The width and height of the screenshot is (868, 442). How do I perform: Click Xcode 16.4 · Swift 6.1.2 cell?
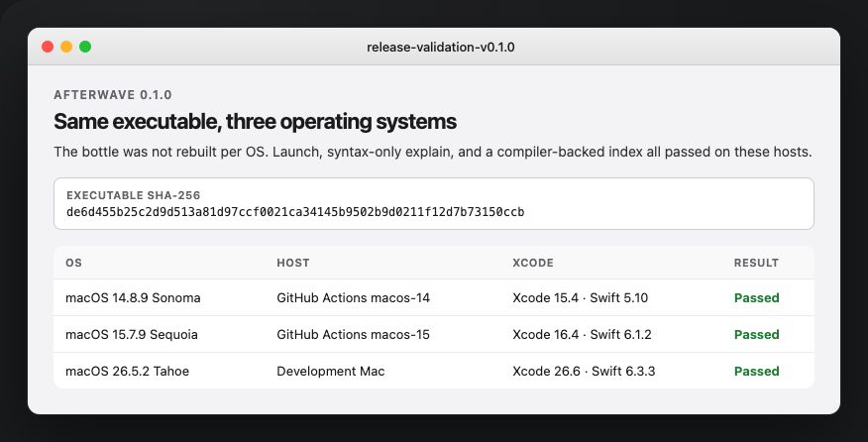[x=582, y=335]
